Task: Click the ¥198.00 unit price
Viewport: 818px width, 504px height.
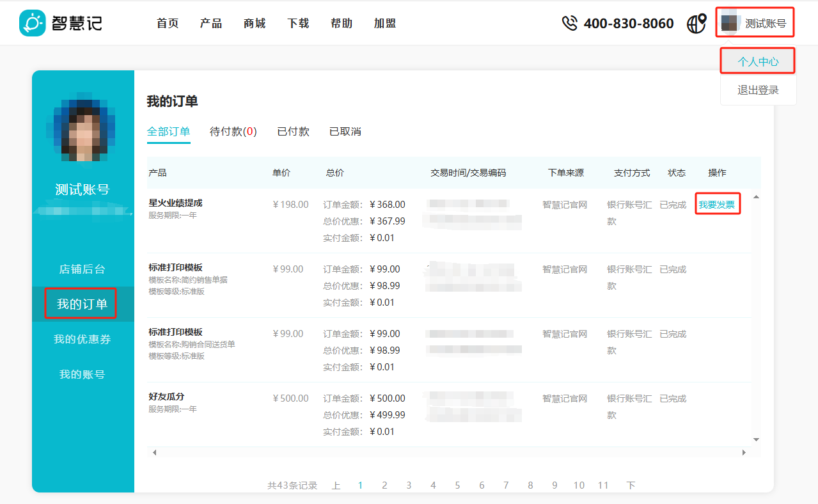Action: click(x=290, y=205)
